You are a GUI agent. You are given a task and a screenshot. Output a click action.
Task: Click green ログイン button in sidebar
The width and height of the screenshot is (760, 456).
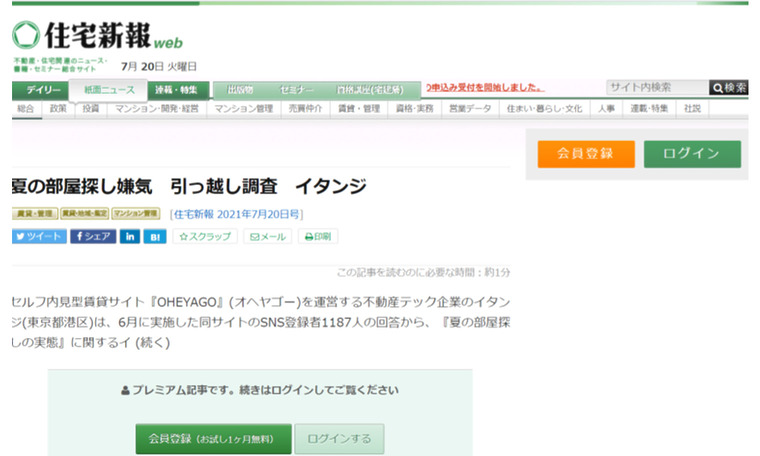pos(691,153)
